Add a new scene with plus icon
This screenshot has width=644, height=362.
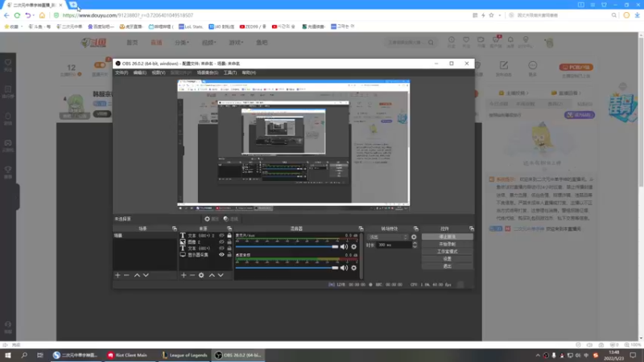pyautogui.click(x=118, y=275)
